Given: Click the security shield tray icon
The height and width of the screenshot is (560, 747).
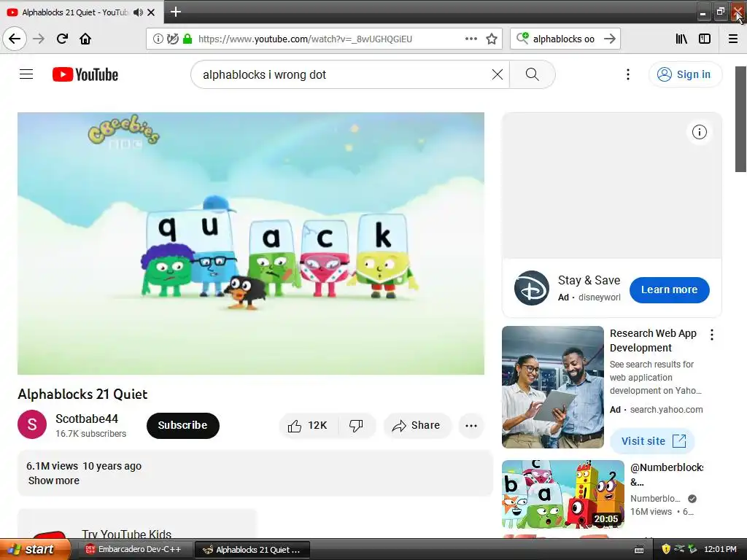Looking at the screenshot, I should click(667, 549).
